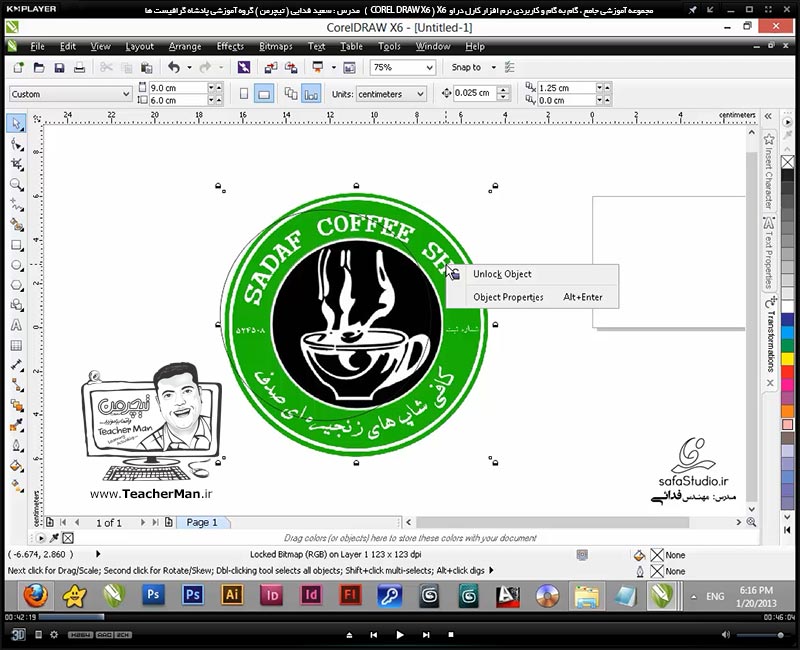
Task: Click the Print icon
Action: 79,67
